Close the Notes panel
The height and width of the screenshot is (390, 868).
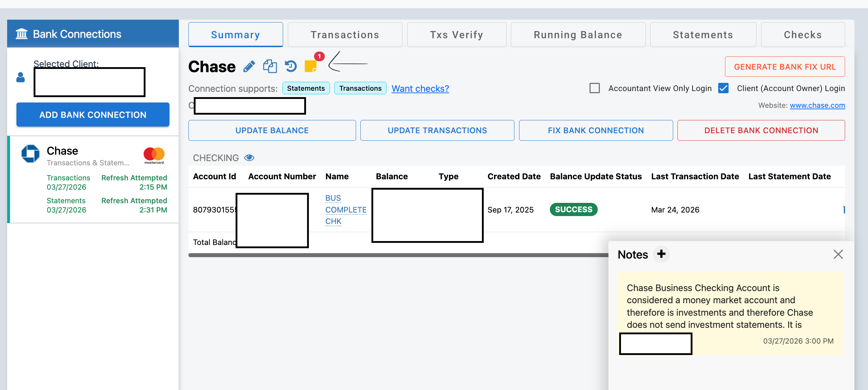click(x=838, y=254)
